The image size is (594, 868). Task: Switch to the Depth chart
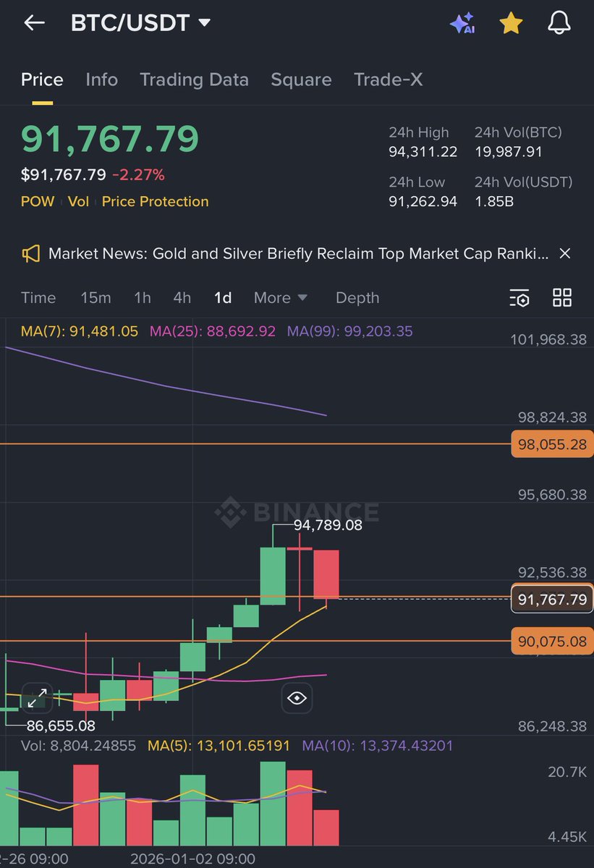click(357, 298)
